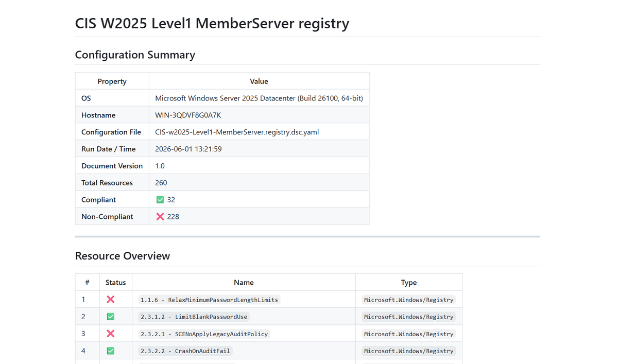618x364 pixels.
Task: Click the resource name 2.3.1.2 - LimitBlankPasswordUse
Action: tap(194, 317)
